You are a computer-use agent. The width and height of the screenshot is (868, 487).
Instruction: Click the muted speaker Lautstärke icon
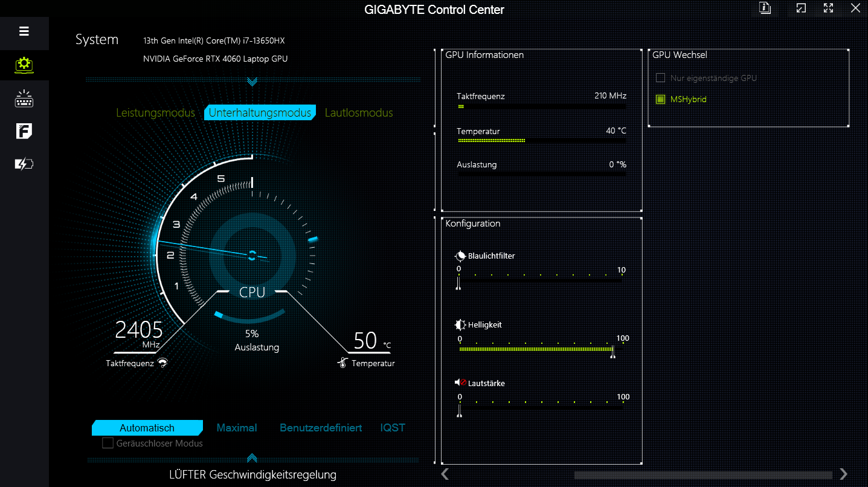pos(460,383)
